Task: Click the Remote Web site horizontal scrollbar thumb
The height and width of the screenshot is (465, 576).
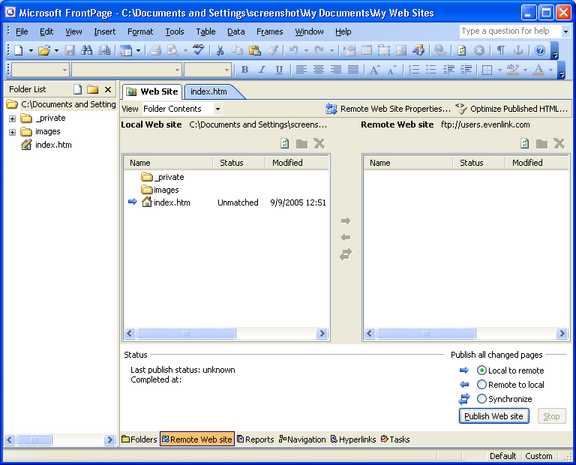Action: point(427,334)
